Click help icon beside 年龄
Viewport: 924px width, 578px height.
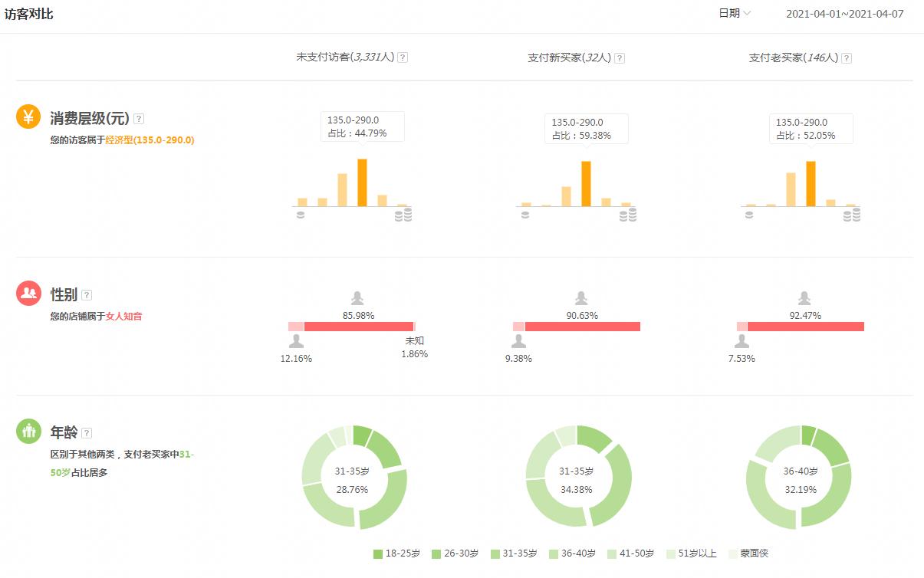click(x=87, y=433)
